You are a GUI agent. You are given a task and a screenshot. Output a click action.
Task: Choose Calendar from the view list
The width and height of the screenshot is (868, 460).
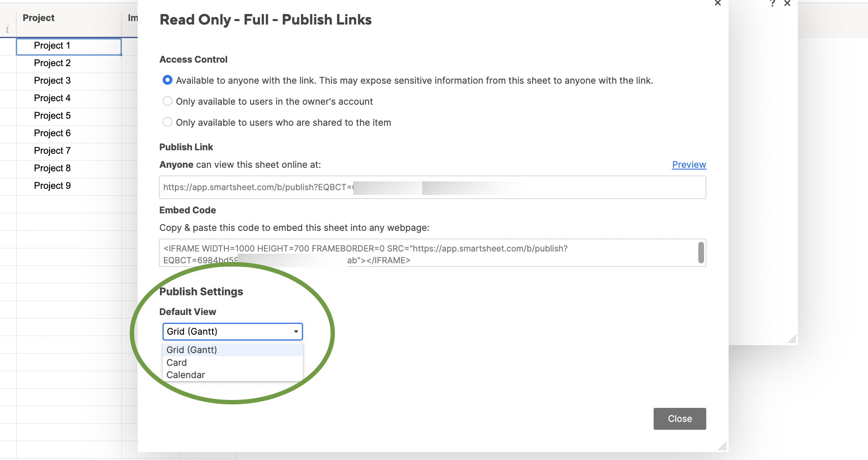[232, 375]
